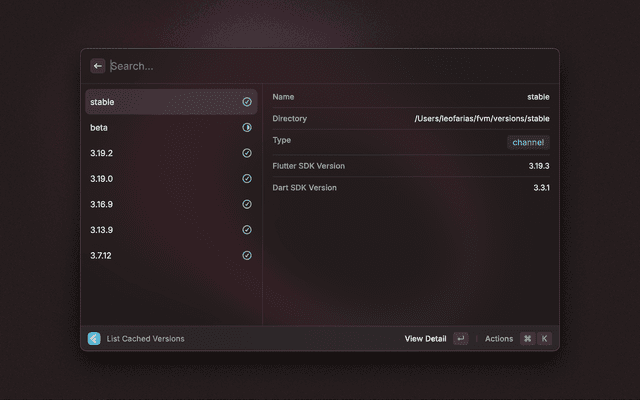The image size is (640, 400).
Task: Click the status icon on the stable row
Action: 247,102
